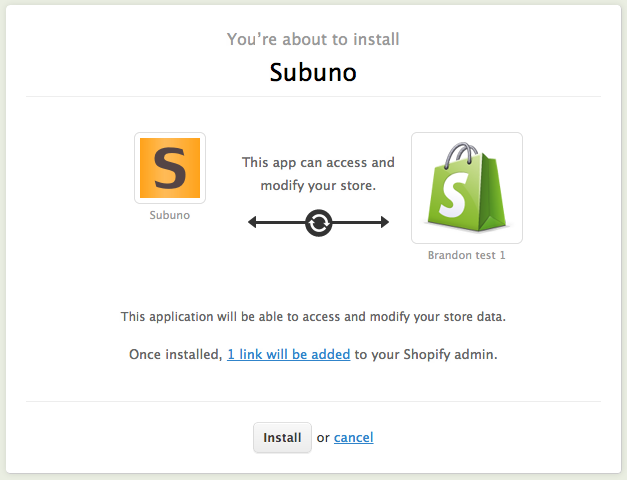Click the "This application will be able" sentence
The height and width of the screenshot is (480, 627).
313,316
